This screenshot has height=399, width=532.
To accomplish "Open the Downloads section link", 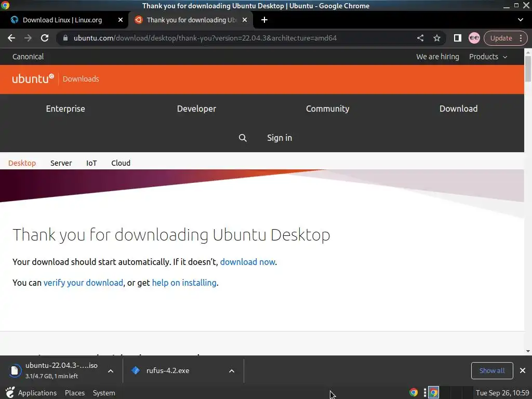I will coord(81,79).
